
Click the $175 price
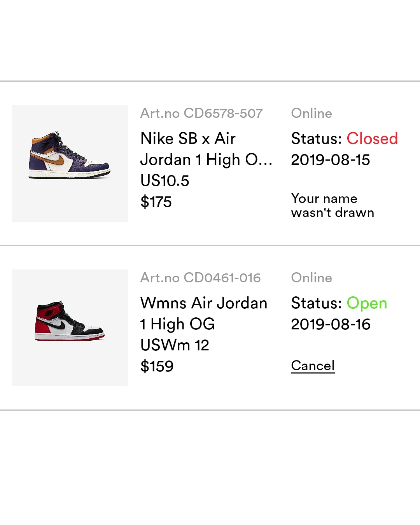click(x=156, y=202)
